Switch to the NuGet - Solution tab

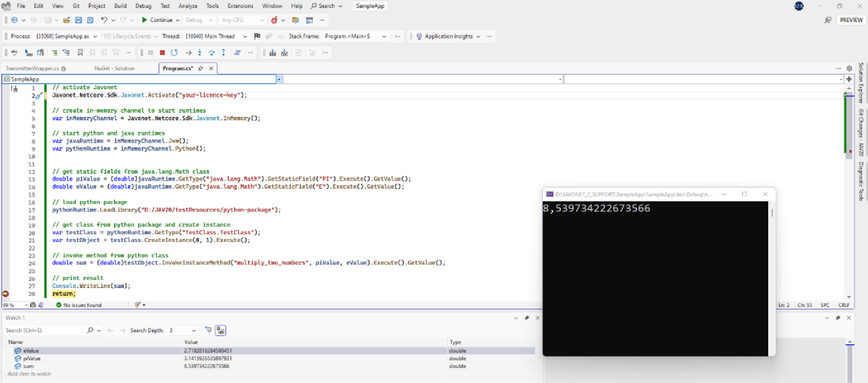click(x=115, y=68)
